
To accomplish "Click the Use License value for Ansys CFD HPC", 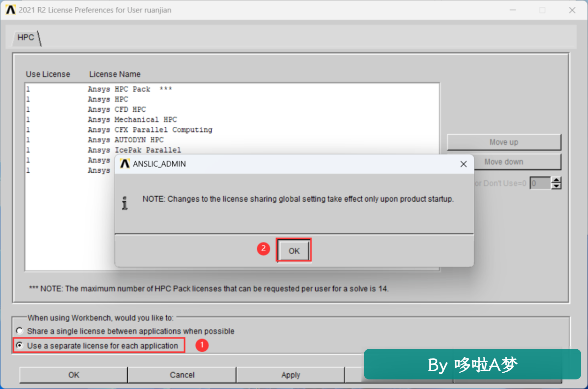I will [28, 109].
